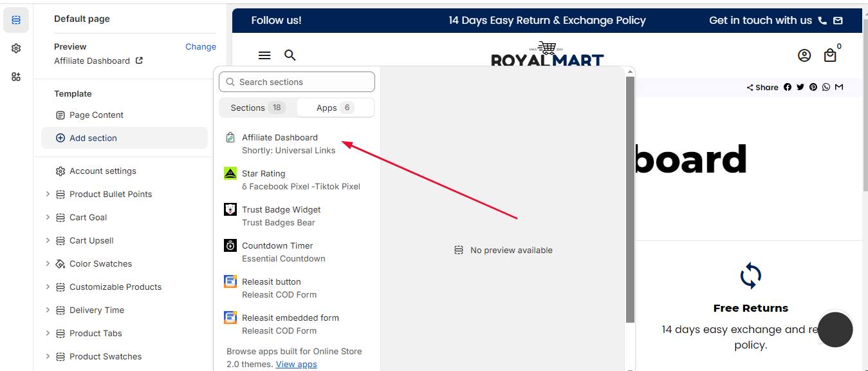Click the Delivery Time row label
This screenshot has height=371, width=868.
[97, 310]
